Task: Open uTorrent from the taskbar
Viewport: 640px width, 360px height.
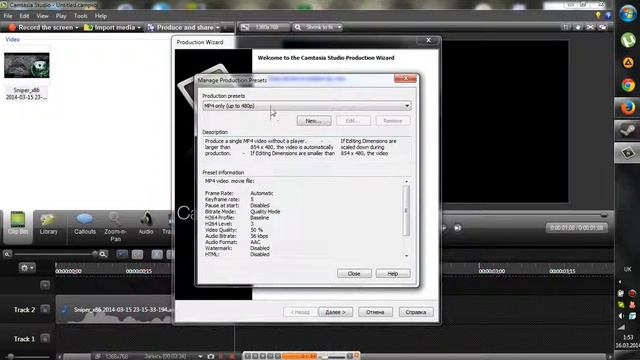Action: coord(628,40)
